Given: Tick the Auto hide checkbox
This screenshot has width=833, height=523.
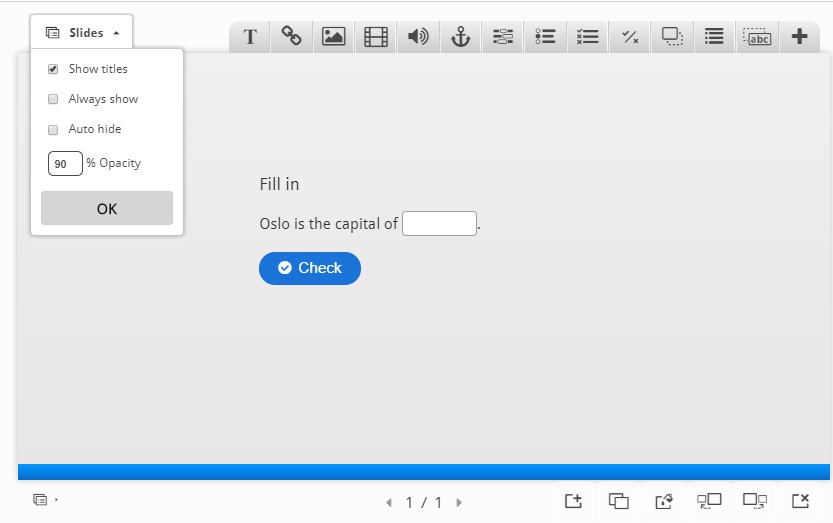Looking at the screenshot, I should point(53,129).
